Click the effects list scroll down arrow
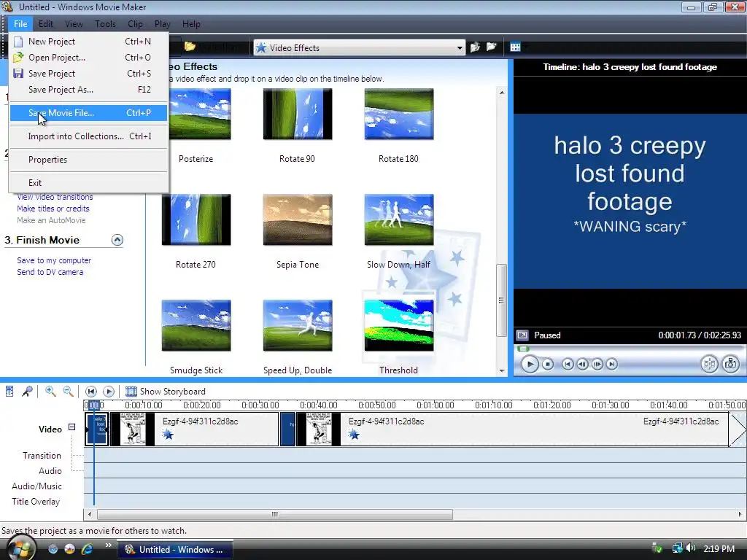This screenshot has height=560, width=747. 502,370
